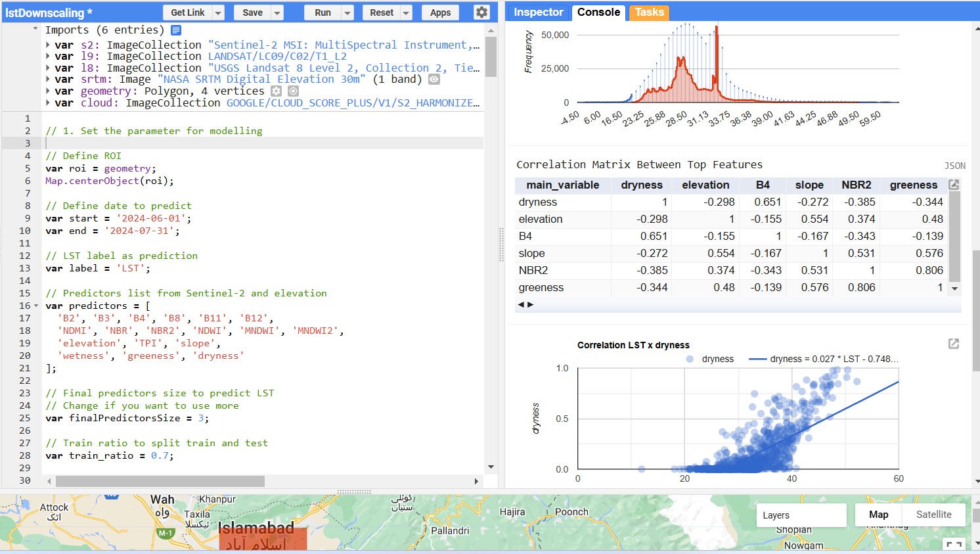The height and width of the screenshot is (554, 980).
Task: Click the table right pagination arrow
Action: point(531,304)
